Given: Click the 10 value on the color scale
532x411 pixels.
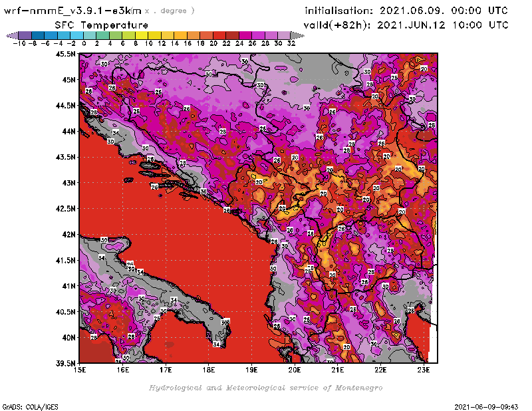Looking at the screenshot, I should pyautogui.click(x=148, y=43).
